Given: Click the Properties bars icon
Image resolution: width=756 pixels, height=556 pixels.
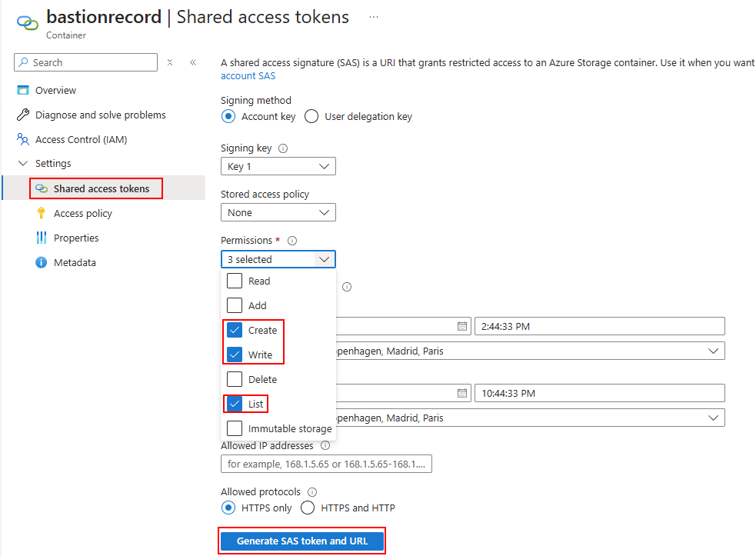Looking at the screenshot, I should pos(41,238).
